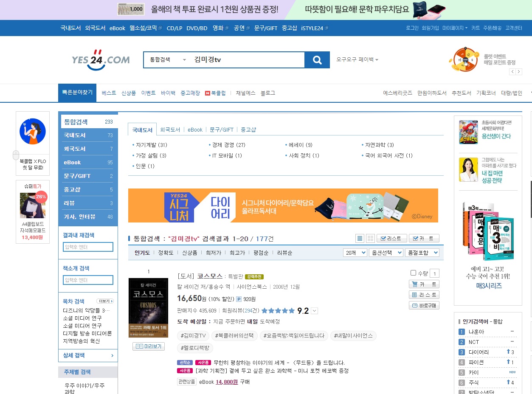The height and width of the screenshot is (394, 532).
Task: Open the 20개 results-per-page dropdown
Action: tap(355, 253)
